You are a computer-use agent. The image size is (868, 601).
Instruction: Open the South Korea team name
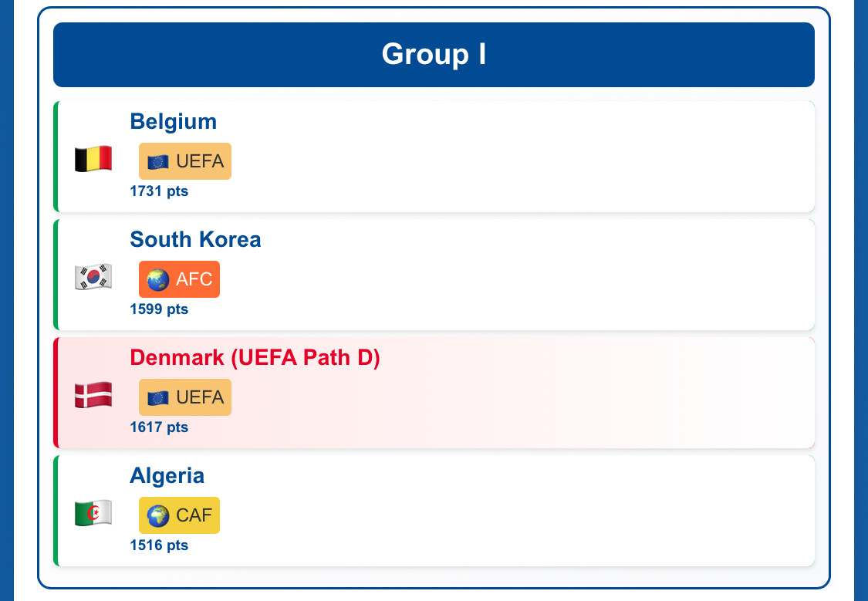coord(195,239)
